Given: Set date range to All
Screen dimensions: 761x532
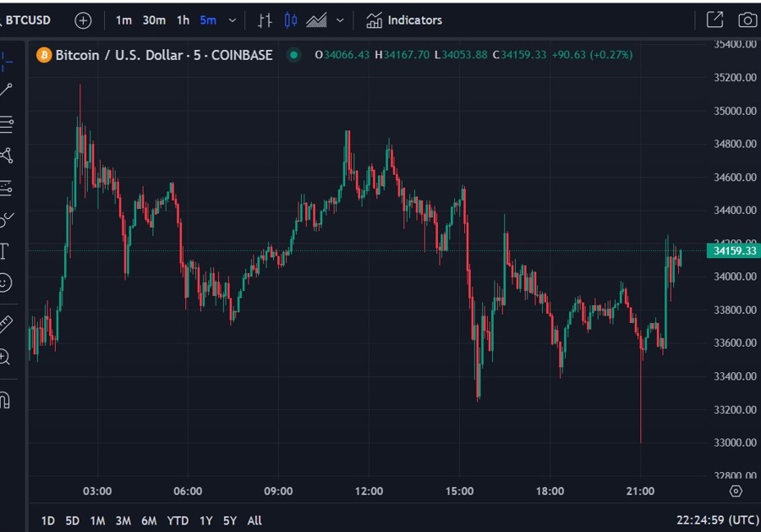Looking at the screenshot, I should coord(255,521).
